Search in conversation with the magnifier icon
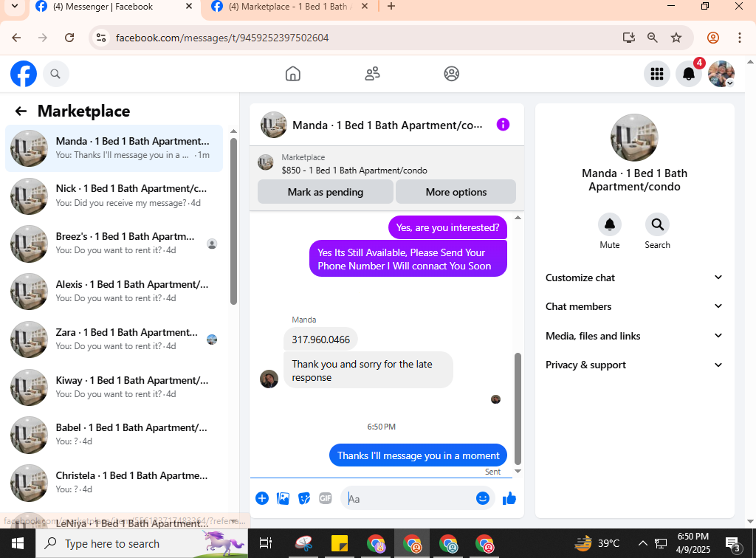Viewport: 756px width, 558px height. pos(657,224)
